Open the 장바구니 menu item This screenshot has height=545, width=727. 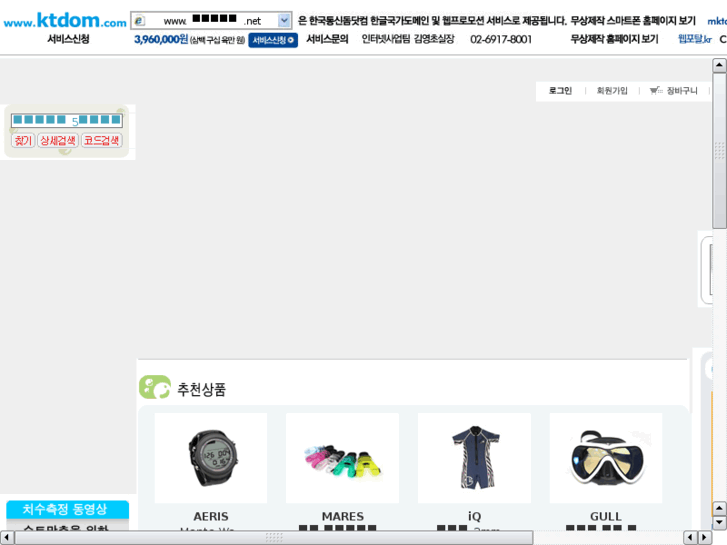(682, 91)
